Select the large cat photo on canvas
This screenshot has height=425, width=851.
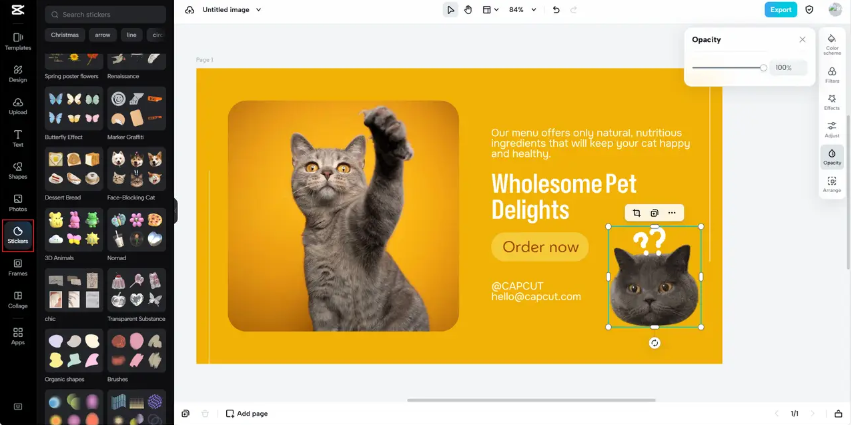click(x=343, y=215)
